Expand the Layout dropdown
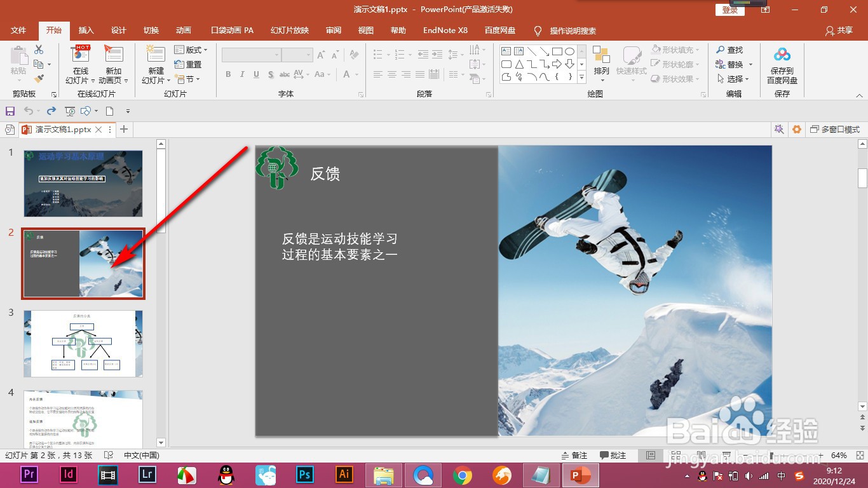The width and height of the screenshot is (868, 488). pos(191,50)
